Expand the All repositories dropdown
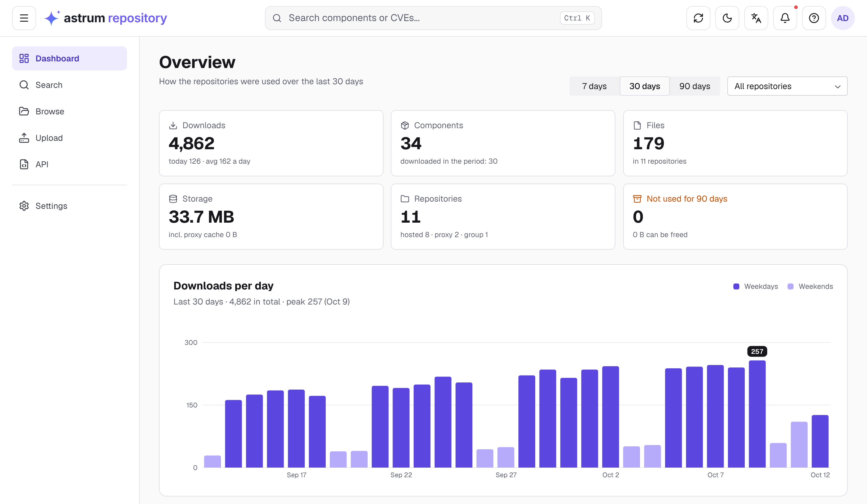Image resolution: width=867 pixels, height=504 pixels. (787, 86)
